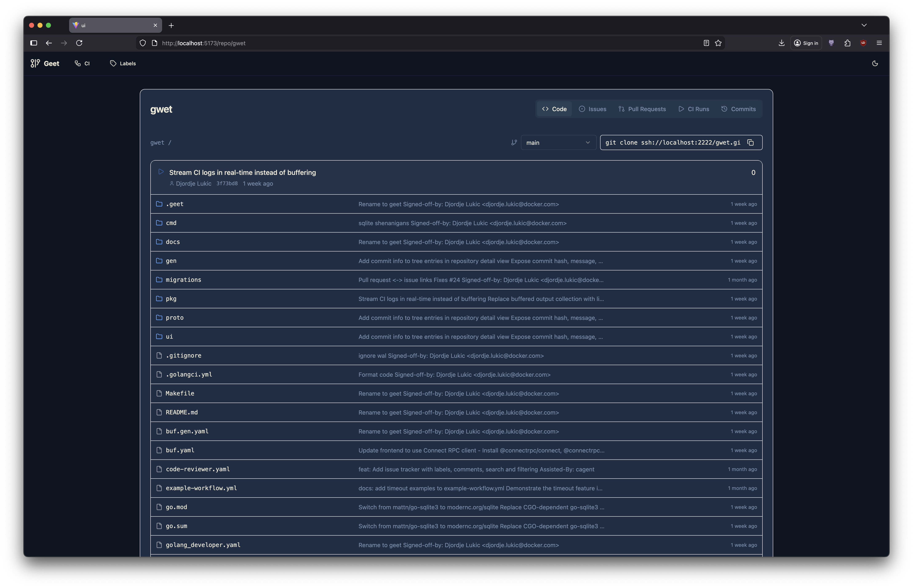
Task: Toggle reader view in address bar
Action: tap(706, 43)
